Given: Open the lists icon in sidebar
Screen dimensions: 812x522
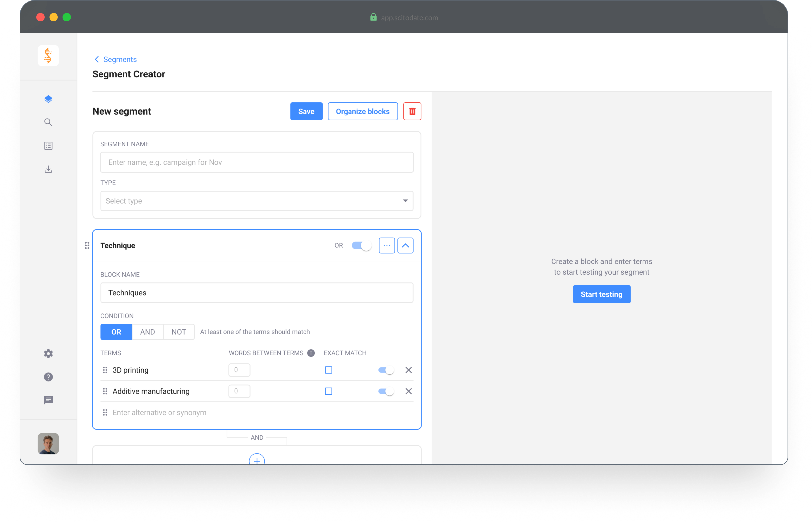Looking at the screenshot, I should pyautogui.click(x=48, y=146).
